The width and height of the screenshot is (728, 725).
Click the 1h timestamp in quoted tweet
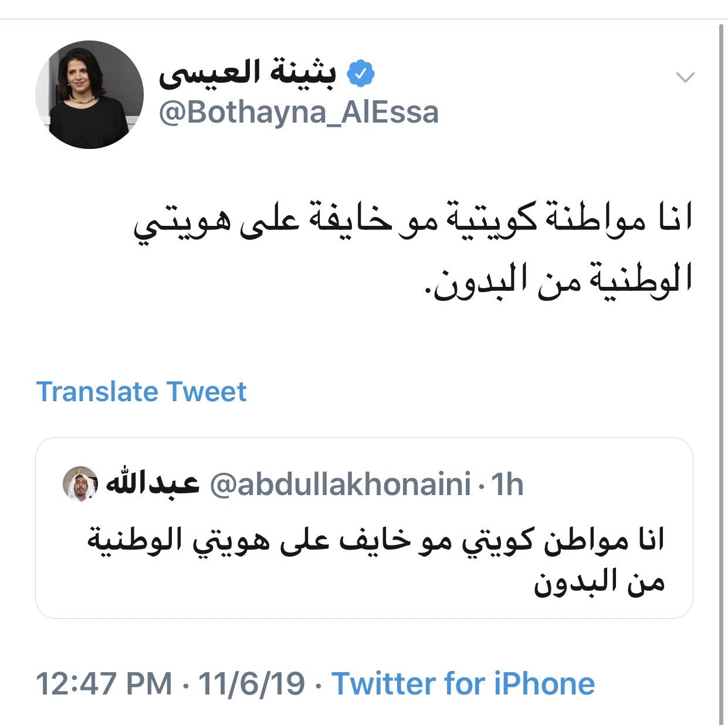[x=507, y=485]
